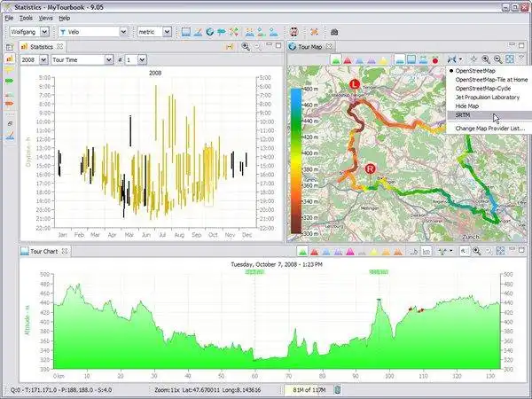The image size is (532, 399).
Task: Open map provider dropdown arrow in Tour Map
Action: [x=460, y=59]
